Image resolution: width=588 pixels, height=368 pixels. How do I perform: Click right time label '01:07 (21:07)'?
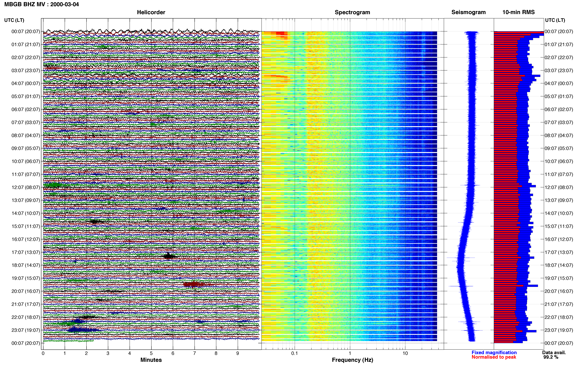559,45
